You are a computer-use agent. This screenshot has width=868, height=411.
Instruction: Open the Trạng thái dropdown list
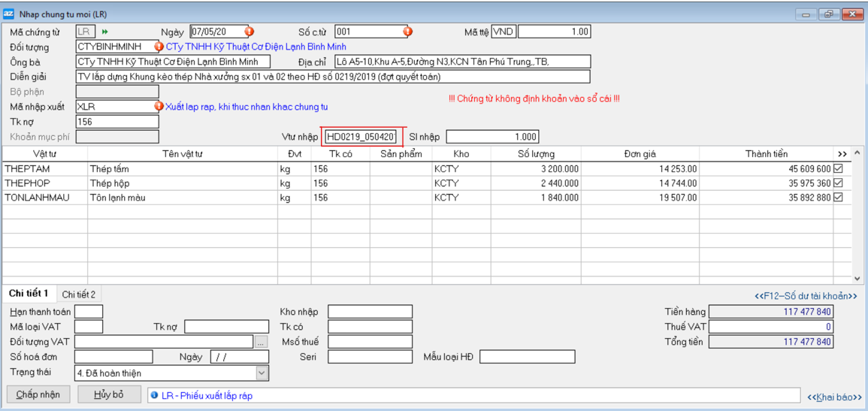click(262, 373)
